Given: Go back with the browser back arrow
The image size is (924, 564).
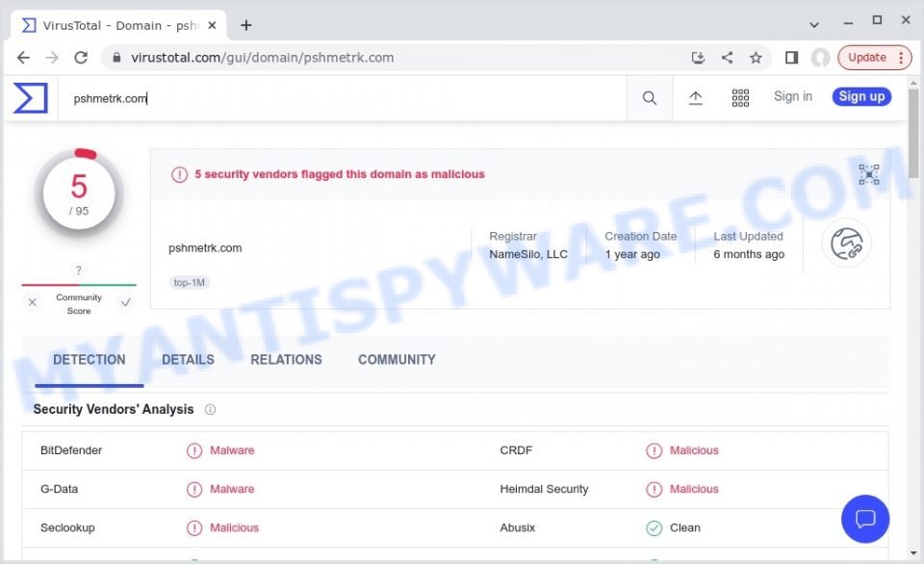Looking at the screenshot, I should (23, 58).
